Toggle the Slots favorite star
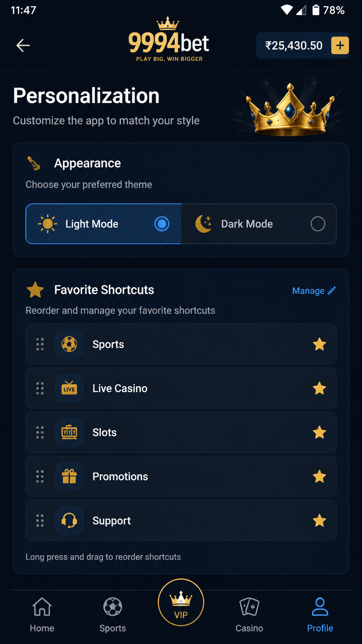The width and height of the screenshot is (362, 644). pyautogui.click(x=319, y=433)
